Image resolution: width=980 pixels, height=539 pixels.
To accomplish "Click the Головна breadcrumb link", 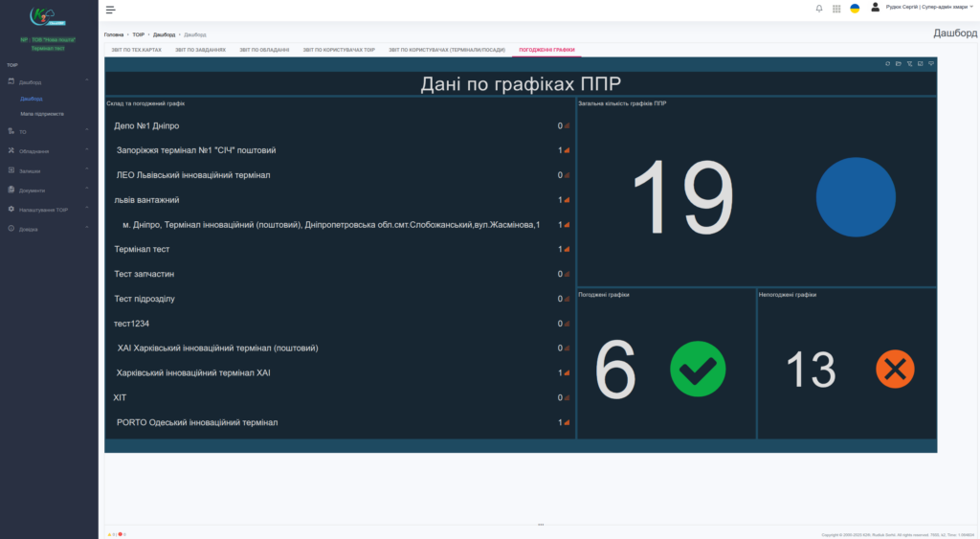I will coord(114,34).
